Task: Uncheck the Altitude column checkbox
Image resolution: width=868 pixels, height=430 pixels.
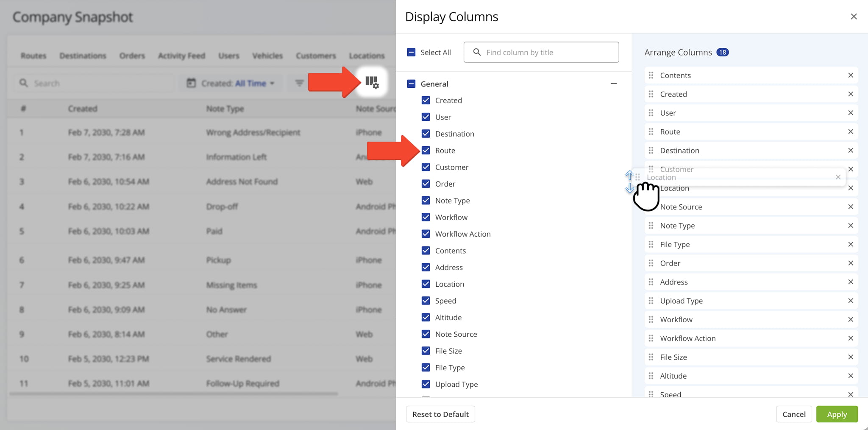Action: click(x=426, y=317)
